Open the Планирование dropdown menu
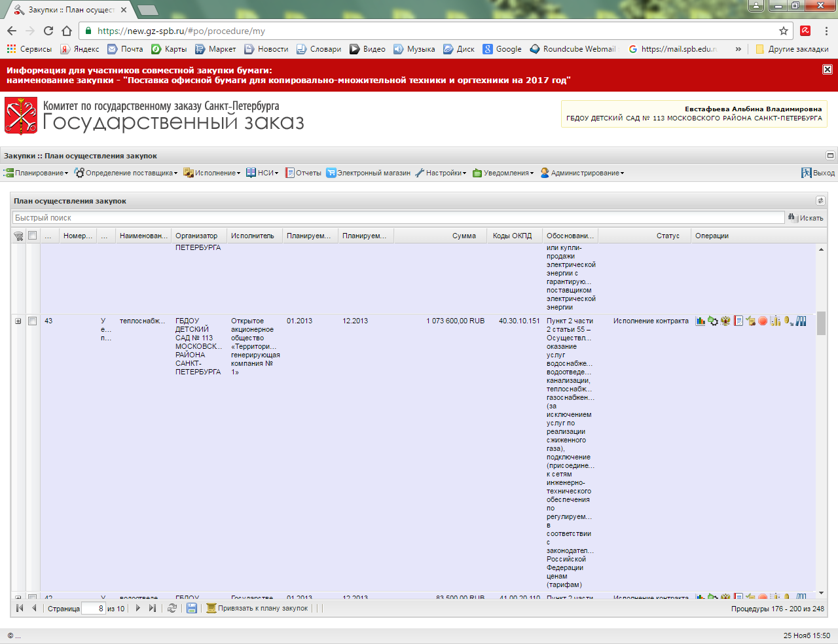The image size is (838, 644). click(36, 173)
